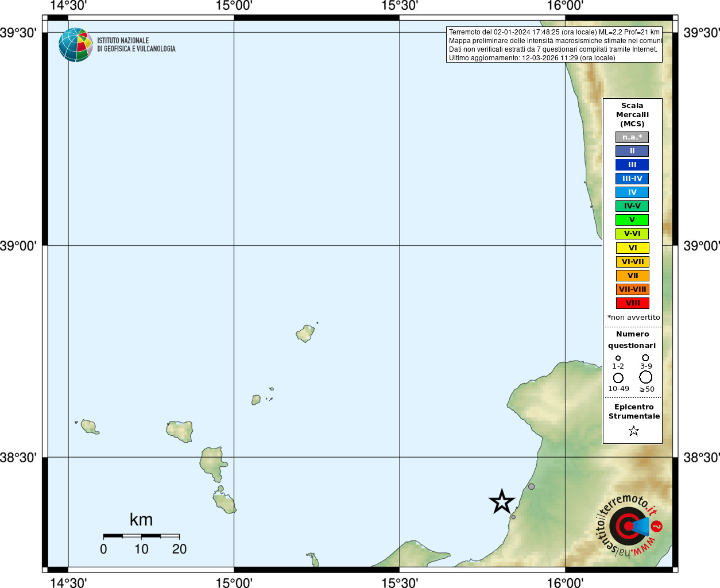Click the III-IV legend swatch

pyautogui.click(x=632, y=179)
